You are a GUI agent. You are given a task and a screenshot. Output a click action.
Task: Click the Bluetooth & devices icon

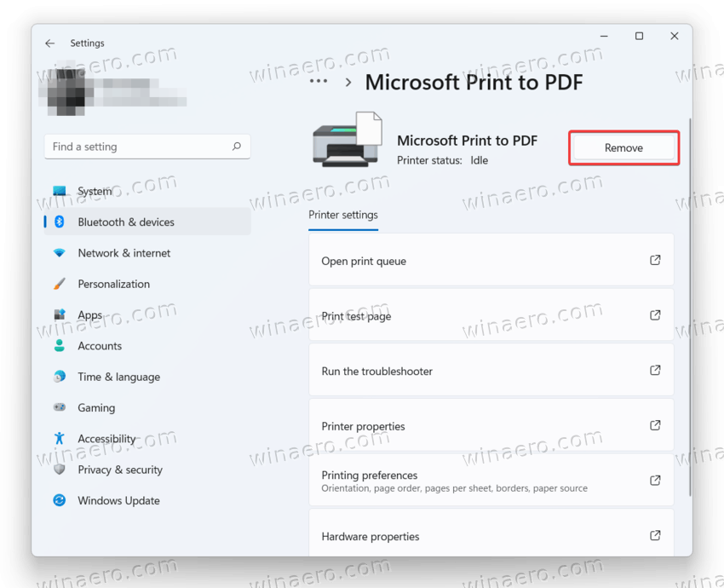tap(59, 222)
